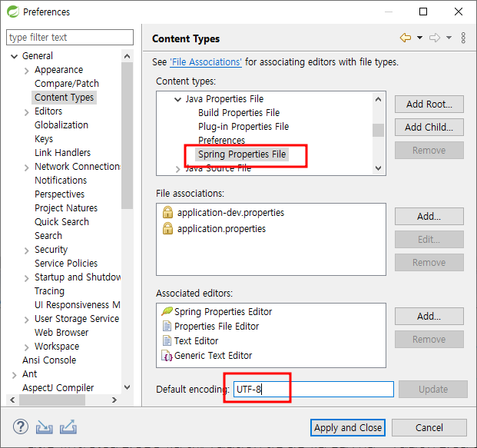Click the Add Root button
The width and height of the screenshot is (477, 448).
click(429, 104)
